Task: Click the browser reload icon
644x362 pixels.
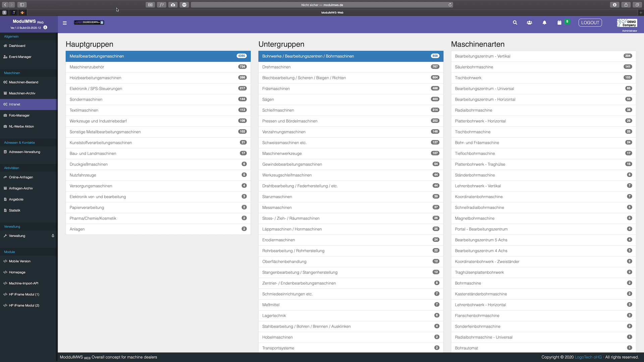Action: 450,5
